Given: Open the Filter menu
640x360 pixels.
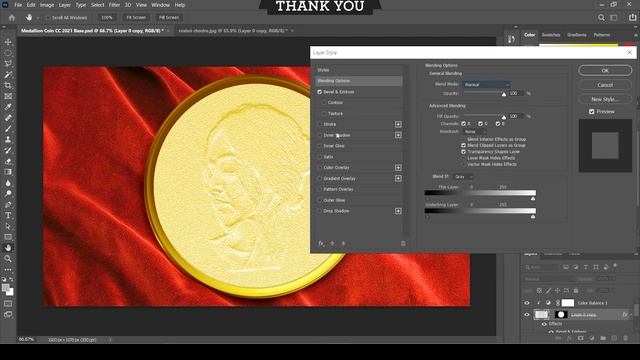Looking at the screenshot, I should pyautogui.click(x=114, y=5).
